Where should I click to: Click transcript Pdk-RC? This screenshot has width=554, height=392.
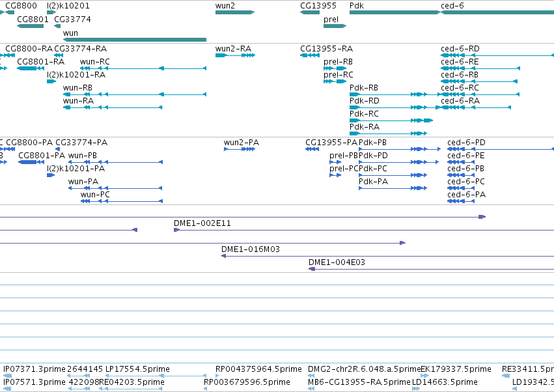click(x=391, y=120)
